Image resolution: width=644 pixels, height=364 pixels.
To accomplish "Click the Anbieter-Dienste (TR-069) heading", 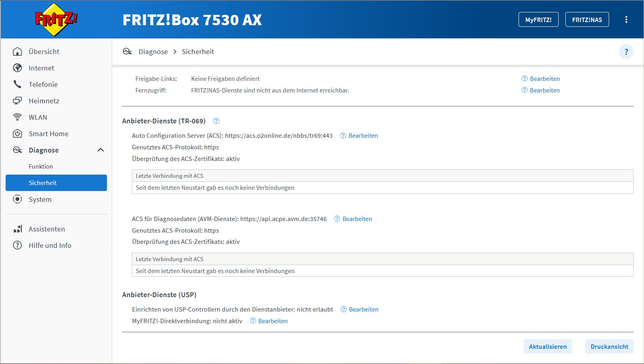I will [x=164, y=121].
